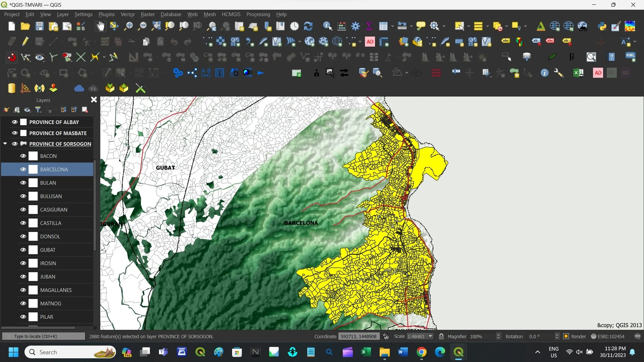
Task: Click the Zoom In magnifier tool
Action: click(x=128, y=26)
